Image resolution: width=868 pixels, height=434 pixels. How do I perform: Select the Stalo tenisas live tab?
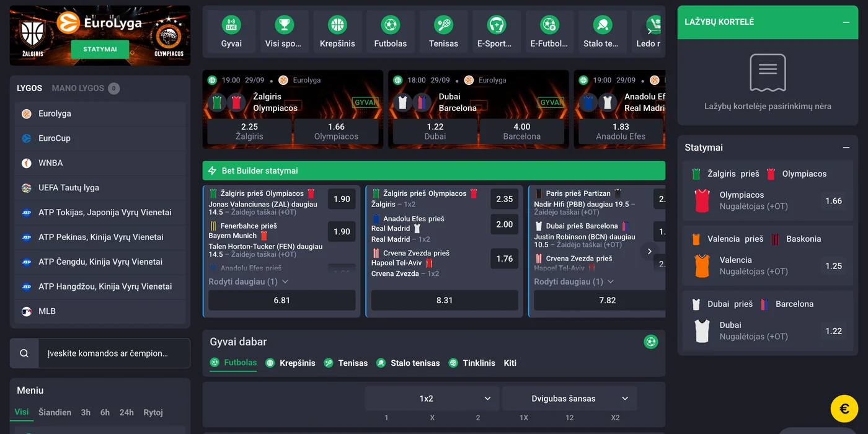pos(407,363)
